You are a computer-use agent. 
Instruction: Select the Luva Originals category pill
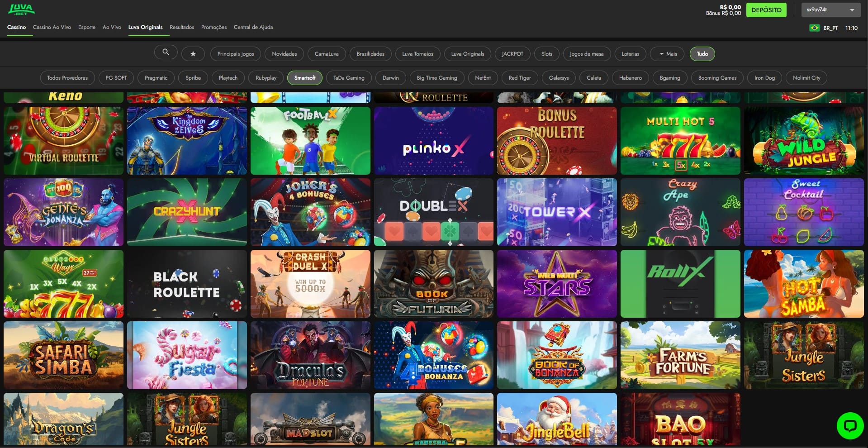pos(468,54)
